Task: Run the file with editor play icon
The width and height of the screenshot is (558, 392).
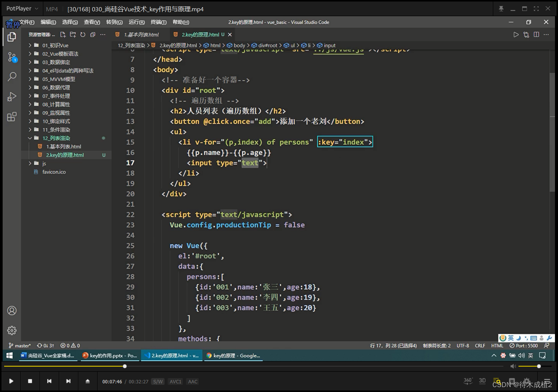Action: [516, 35]
